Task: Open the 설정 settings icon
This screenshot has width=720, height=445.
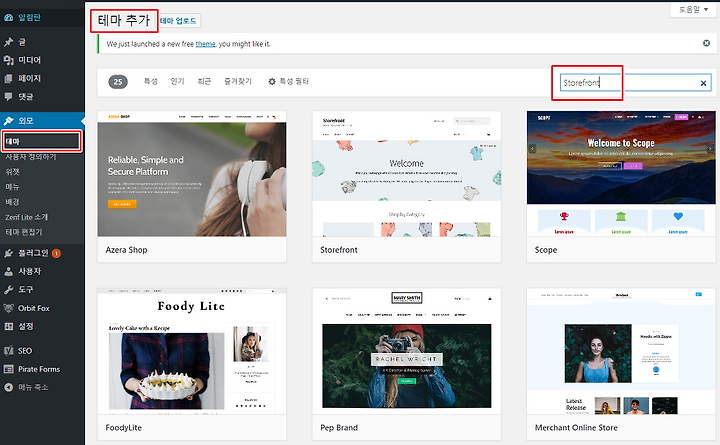Action: click(8, 327)
